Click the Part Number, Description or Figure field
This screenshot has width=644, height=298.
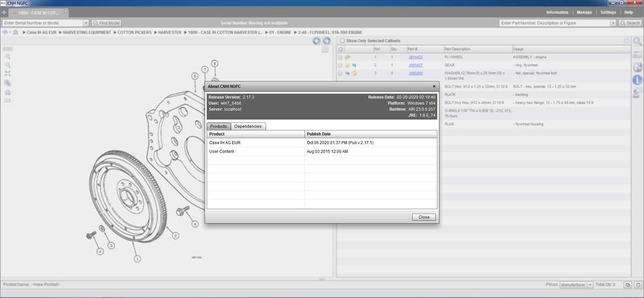point(555,23)
